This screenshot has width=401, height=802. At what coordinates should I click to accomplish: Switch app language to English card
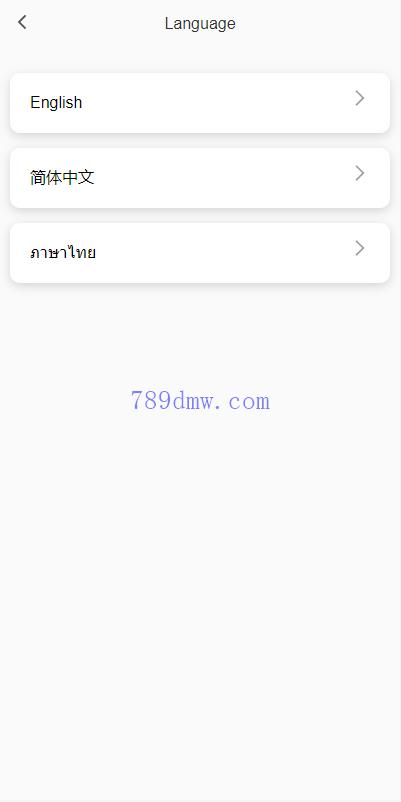click(200, 103)
